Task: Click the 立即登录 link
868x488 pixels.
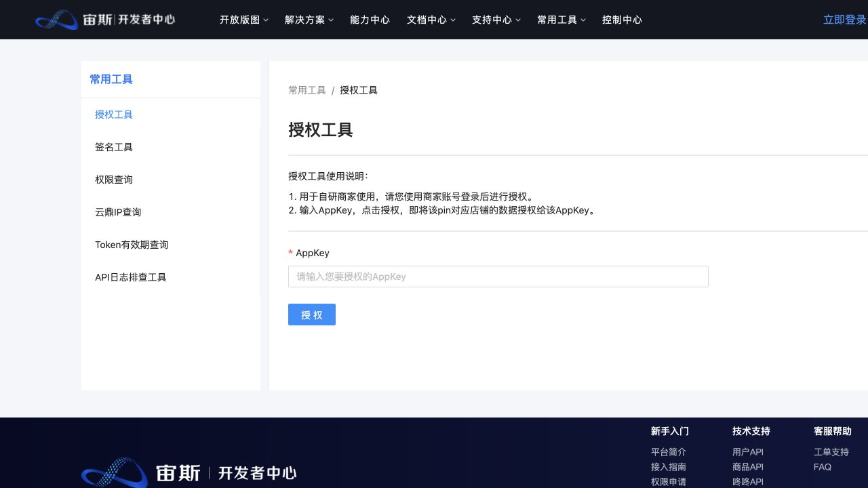Action: (x=845, y=20)
